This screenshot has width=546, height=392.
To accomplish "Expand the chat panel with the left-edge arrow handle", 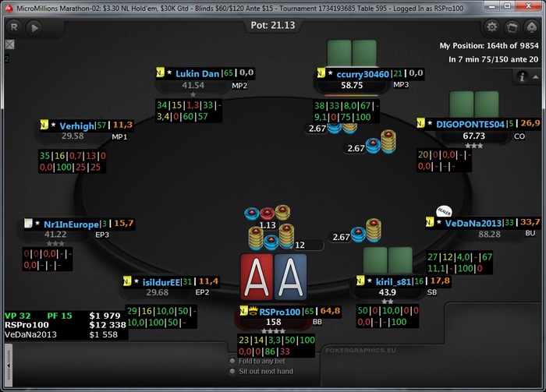I will (9, 366).
